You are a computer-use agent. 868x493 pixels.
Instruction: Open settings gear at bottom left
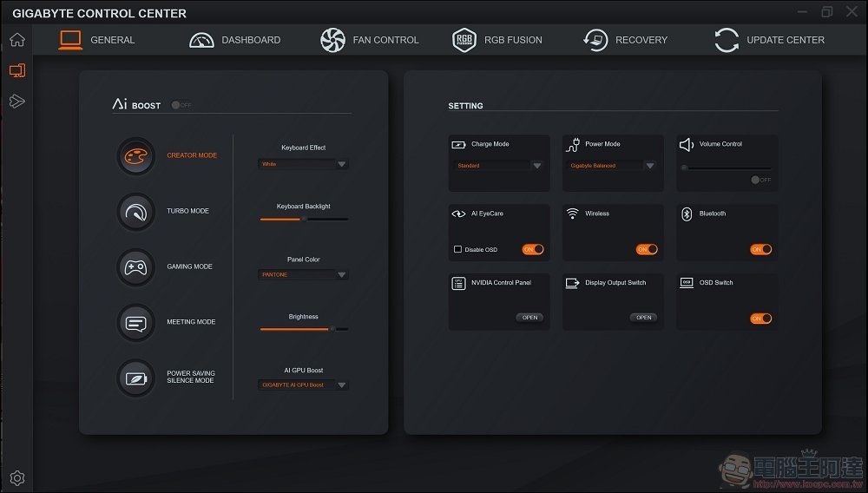[x=17, y=478]
